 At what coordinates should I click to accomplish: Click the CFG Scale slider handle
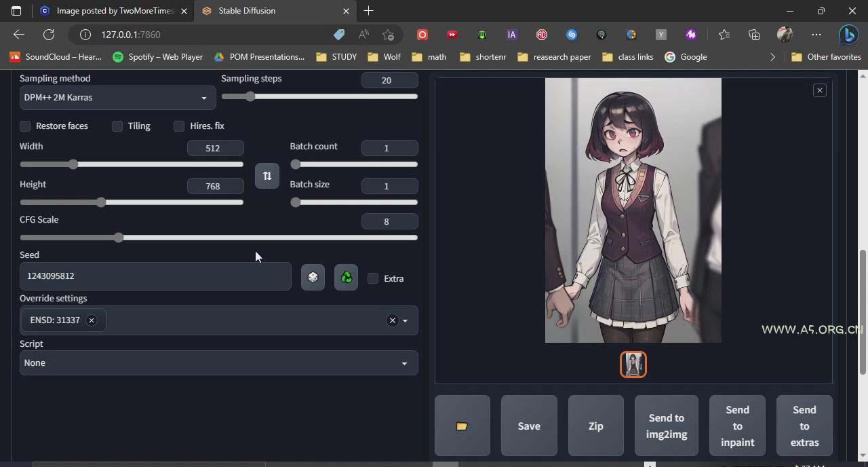click(119, 238)
